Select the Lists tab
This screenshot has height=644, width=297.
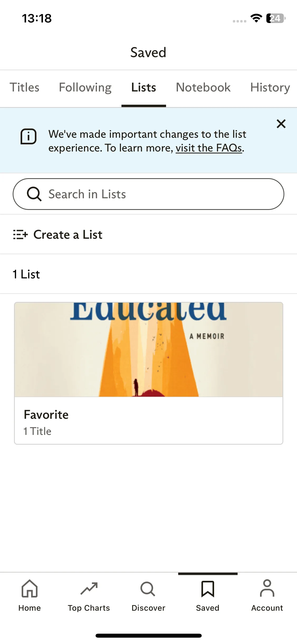click(x=144, y=88)
